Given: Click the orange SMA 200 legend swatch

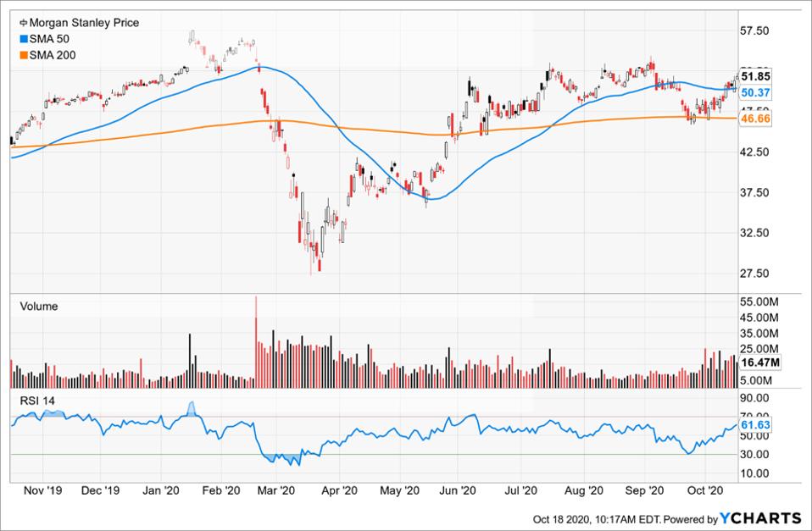Looking at the screenshot, I should pos(24,55).
